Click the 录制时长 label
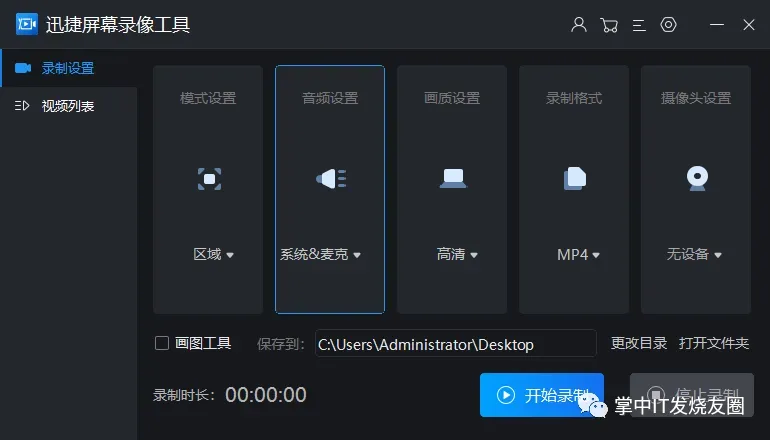The image size is (770, 440). (184, 395)
